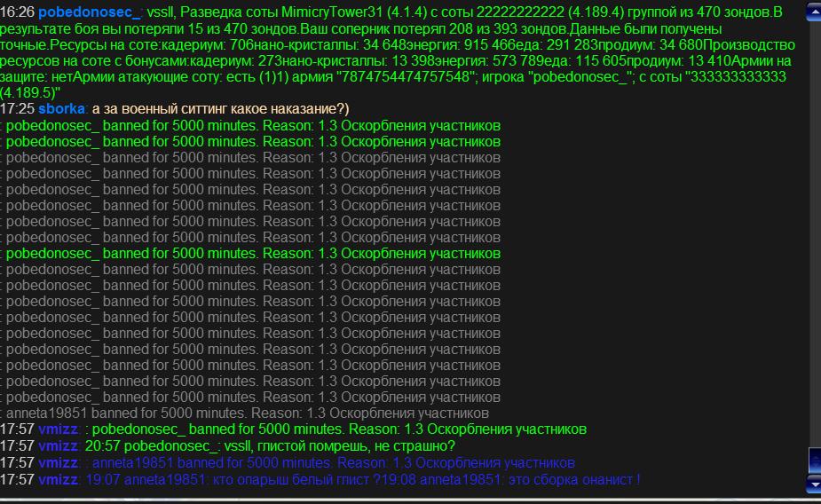Click green ban line surrounded by gray lines
Image resolution: width=821 pixels, height=504 pixels.
tap(253, 254)
